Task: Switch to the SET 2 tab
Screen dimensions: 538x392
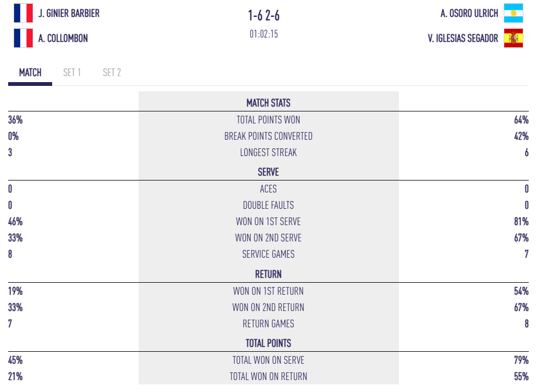Action: [x=111, y=72]
